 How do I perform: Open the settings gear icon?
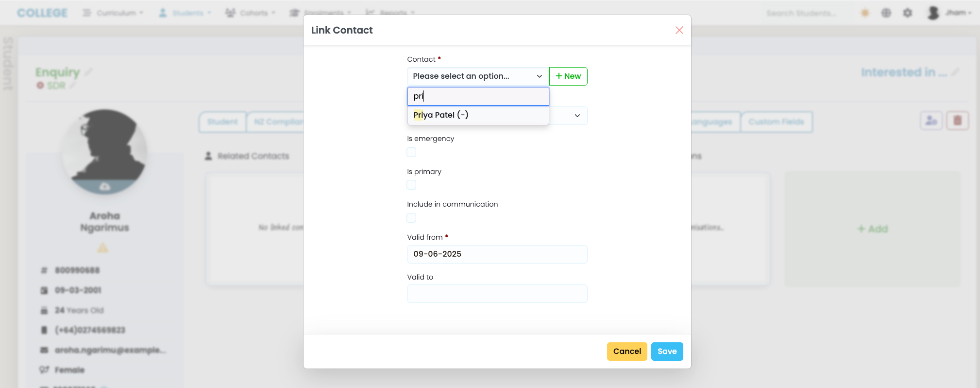click(x=907, y=13)
